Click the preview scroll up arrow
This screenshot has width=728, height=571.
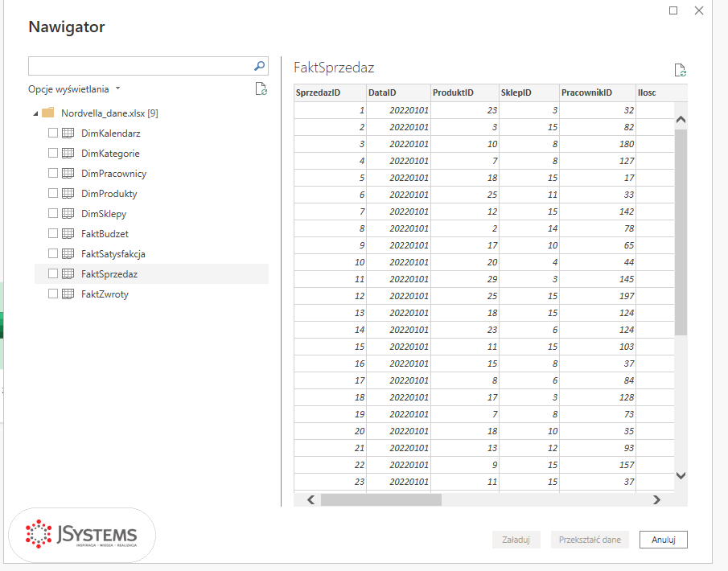pos(681,119)
